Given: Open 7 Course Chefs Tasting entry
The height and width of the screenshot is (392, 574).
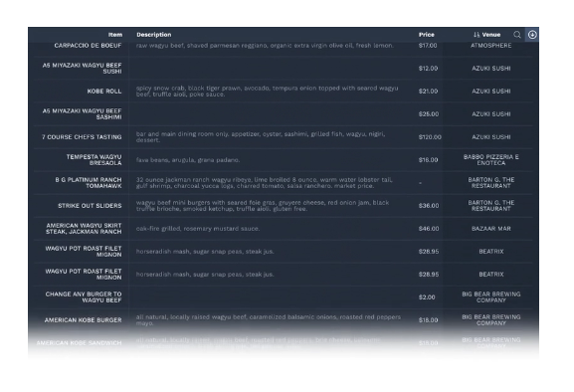Looking at the screenshot, I should click(x=82, y=137).
